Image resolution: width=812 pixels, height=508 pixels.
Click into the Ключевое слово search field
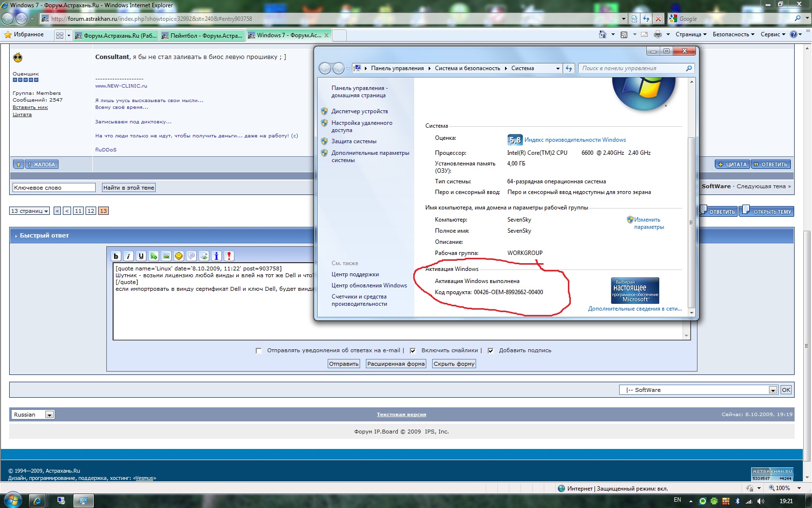tap(54, 188)
